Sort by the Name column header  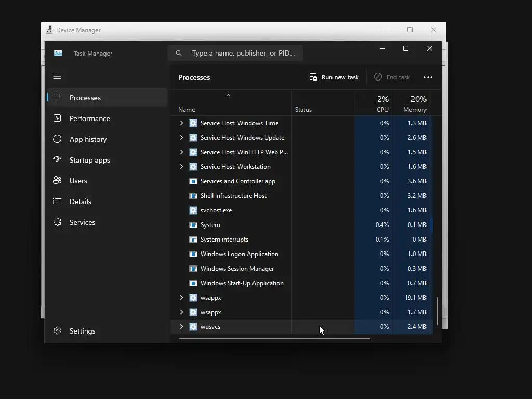click(x=231, y=103)
